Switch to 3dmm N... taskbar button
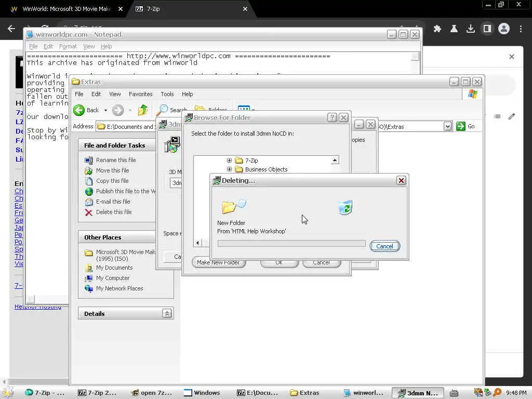 418,393
